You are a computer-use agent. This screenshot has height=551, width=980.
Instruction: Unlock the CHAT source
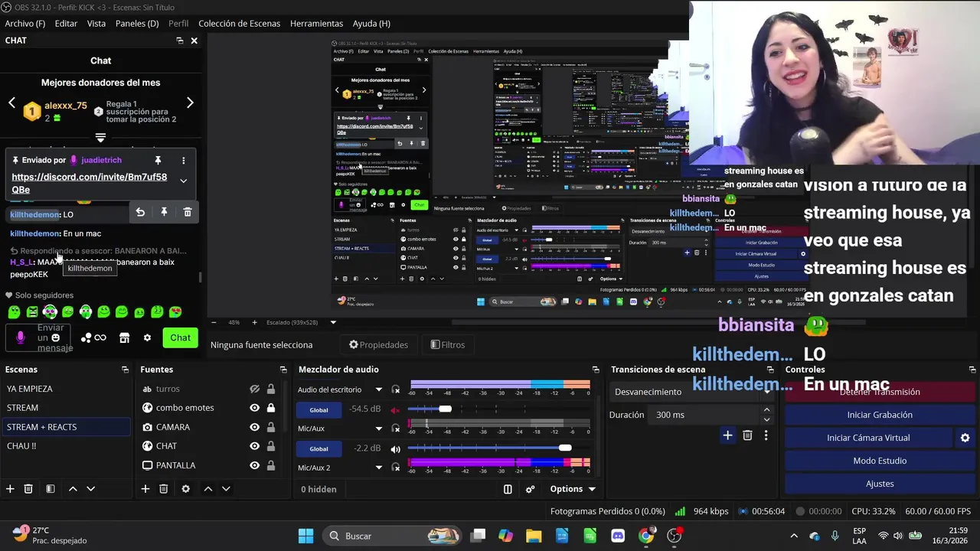[x=271, y=446]
